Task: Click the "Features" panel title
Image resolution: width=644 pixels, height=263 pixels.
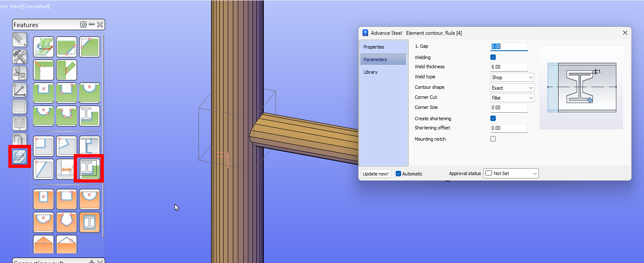Action: [26, 25]
